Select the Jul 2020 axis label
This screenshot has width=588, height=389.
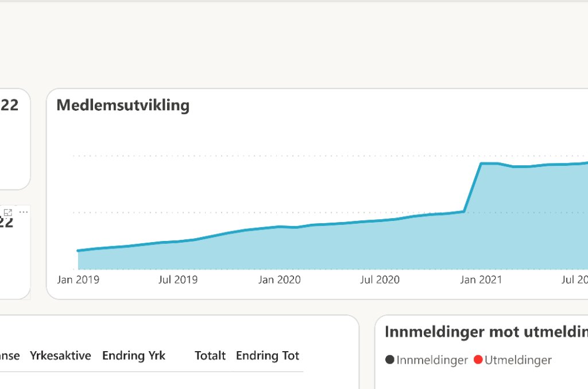pyautogui.click(x=380, y=280)
